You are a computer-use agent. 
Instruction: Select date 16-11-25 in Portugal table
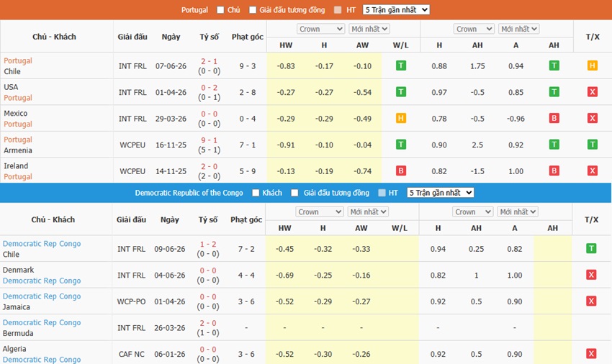pyautogui.click(x=171, y=145)
